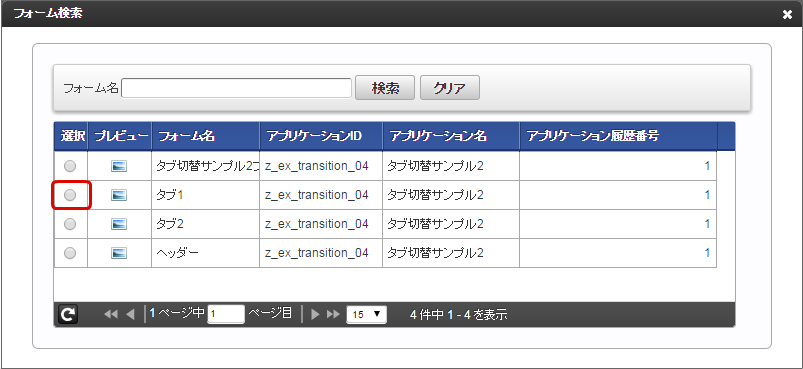803x369 pixels.
Task: Click the form name cell ヘッダー
Action: [x=205, y=253]
